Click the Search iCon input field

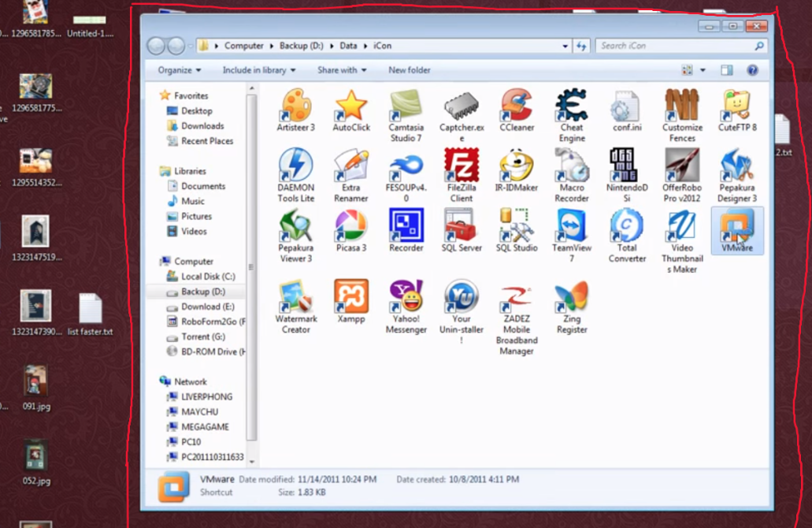click(673, 46)
